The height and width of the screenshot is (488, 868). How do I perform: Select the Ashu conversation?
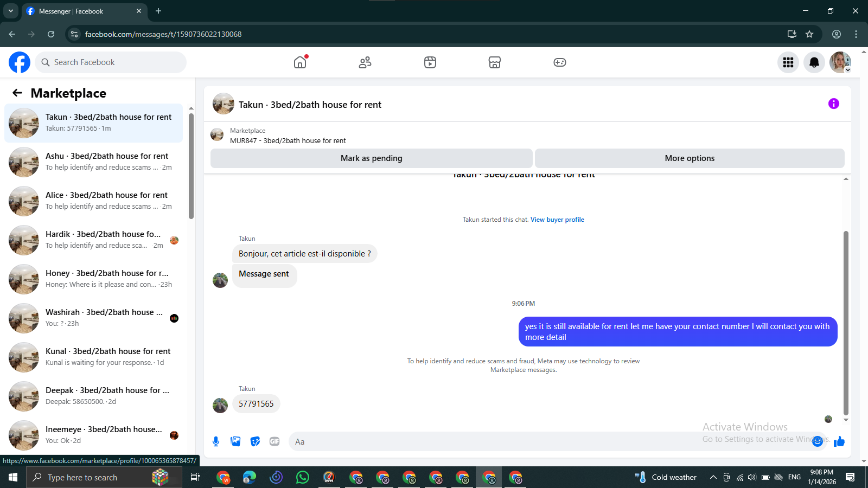click(94, 162)
